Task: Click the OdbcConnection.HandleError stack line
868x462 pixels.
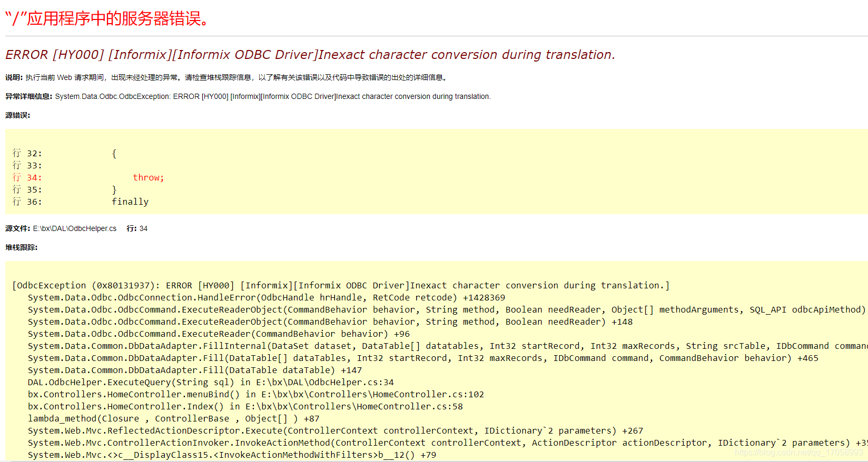Action: (267, 298)
